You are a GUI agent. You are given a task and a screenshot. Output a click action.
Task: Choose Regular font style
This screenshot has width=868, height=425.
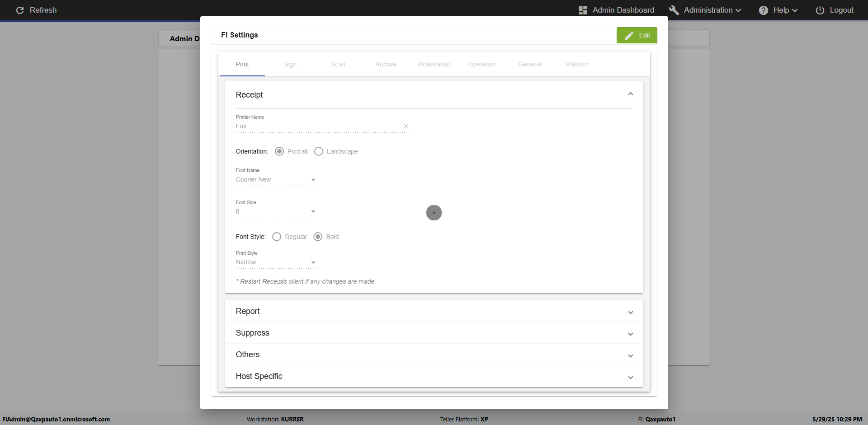tap(277, 237)
